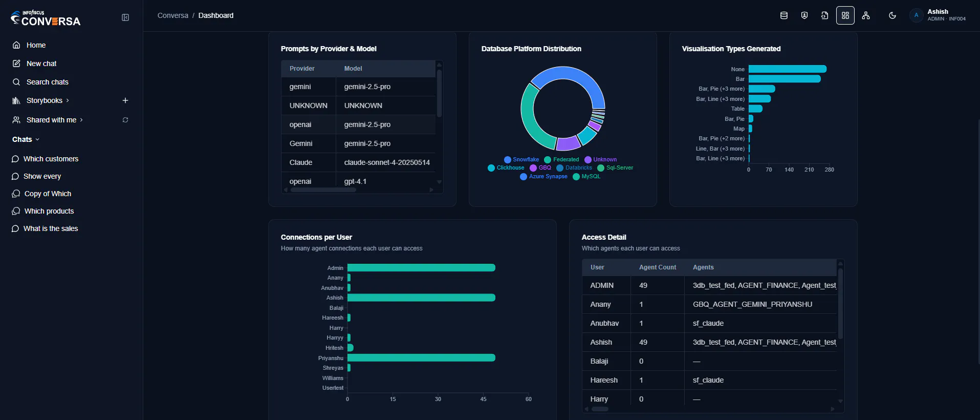Expand Storybooks chevron arrow
Screen dimensions: 980x420
coord(68,100)
